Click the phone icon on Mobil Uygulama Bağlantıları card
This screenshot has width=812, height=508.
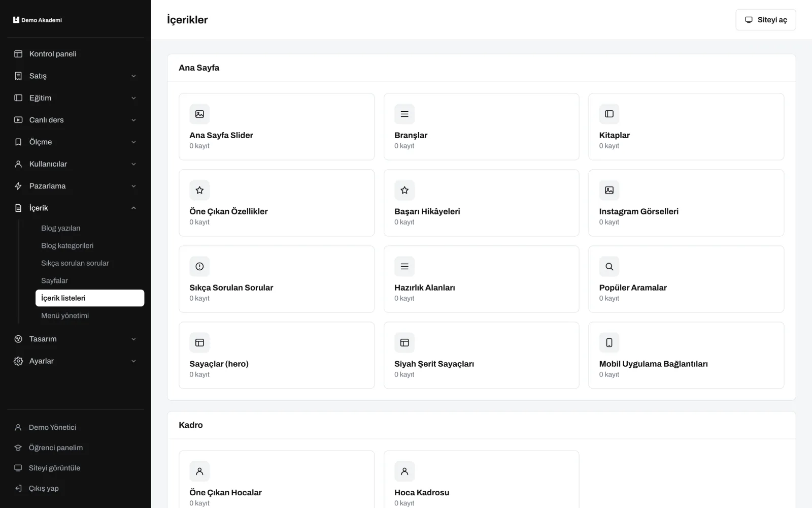tap(609, 342)
